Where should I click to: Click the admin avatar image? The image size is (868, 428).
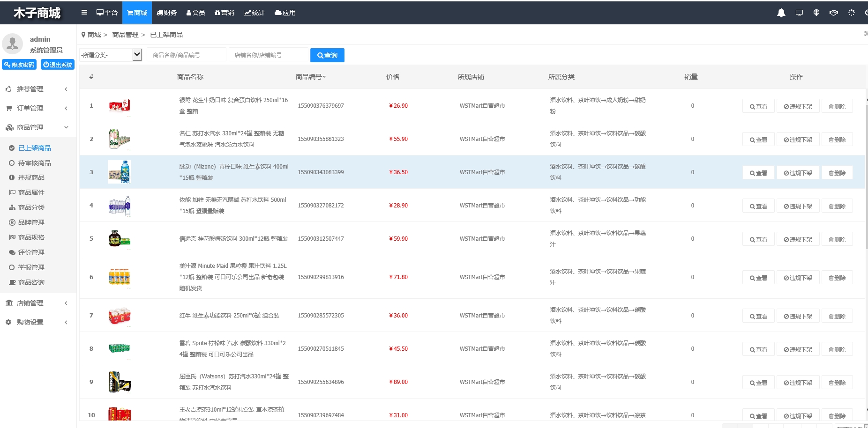pos(13,44)
